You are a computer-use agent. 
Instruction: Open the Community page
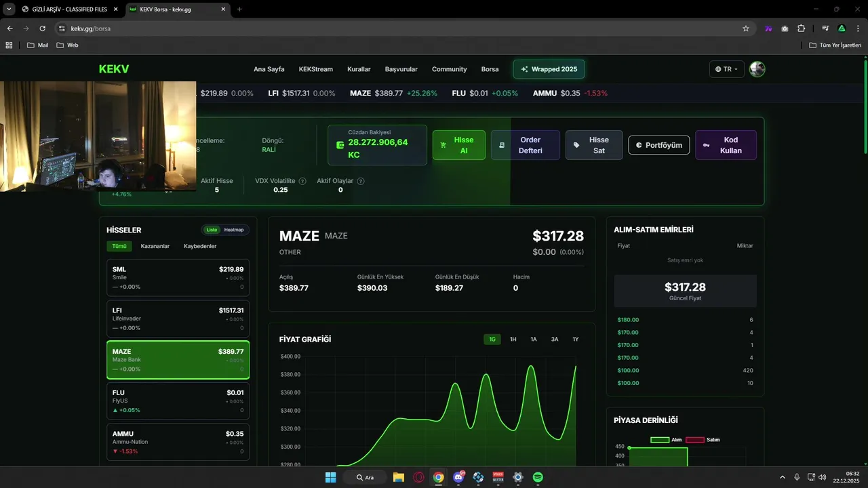click(x=450, y=69)
